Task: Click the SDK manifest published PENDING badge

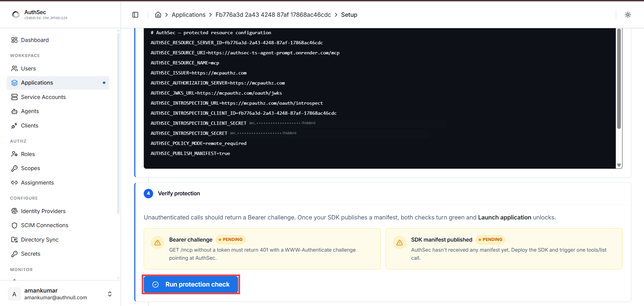Action: (x=491, y=240)
